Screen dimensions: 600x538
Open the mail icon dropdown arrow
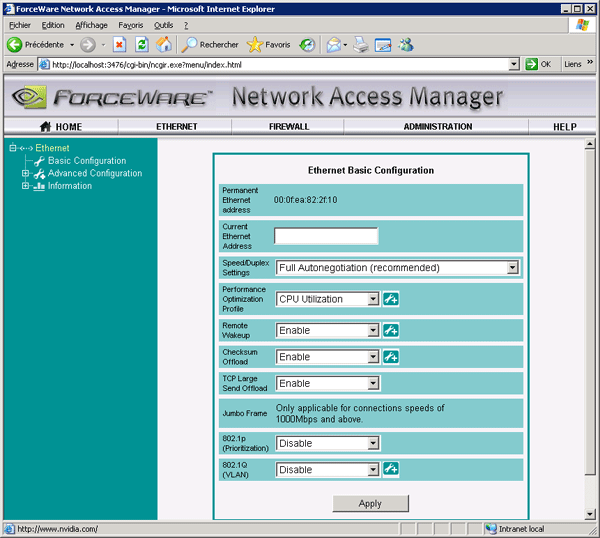tap(345, 45)
